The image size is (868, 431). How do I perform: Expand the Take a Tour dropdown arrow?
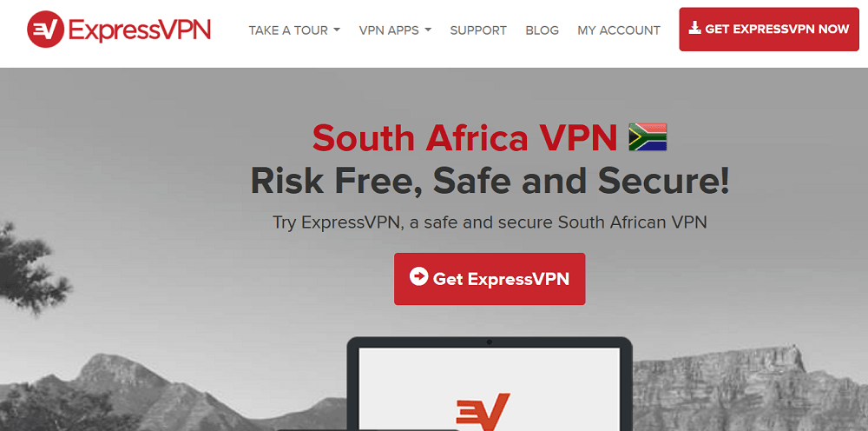(337, 30)
